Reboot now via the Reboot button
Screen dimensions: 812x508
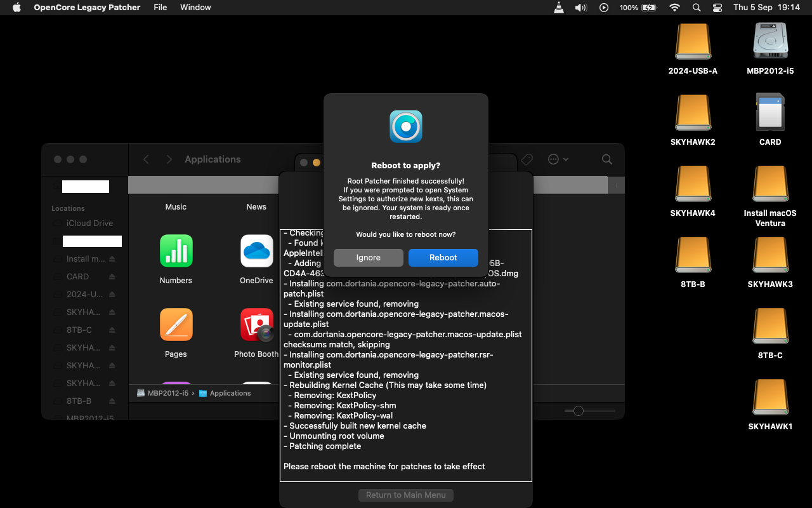(443, 257)
